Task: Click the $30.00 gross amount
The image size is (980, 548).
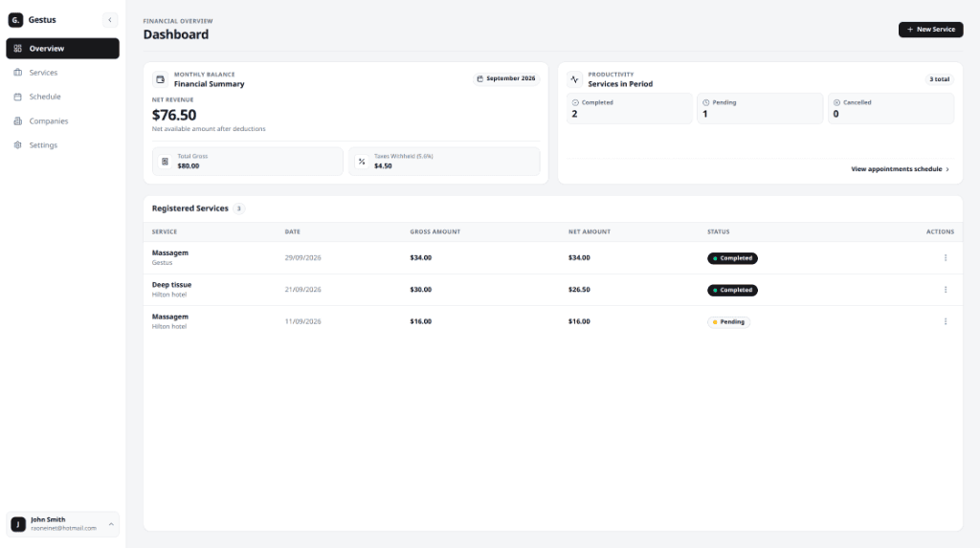Action: point(421,290)
